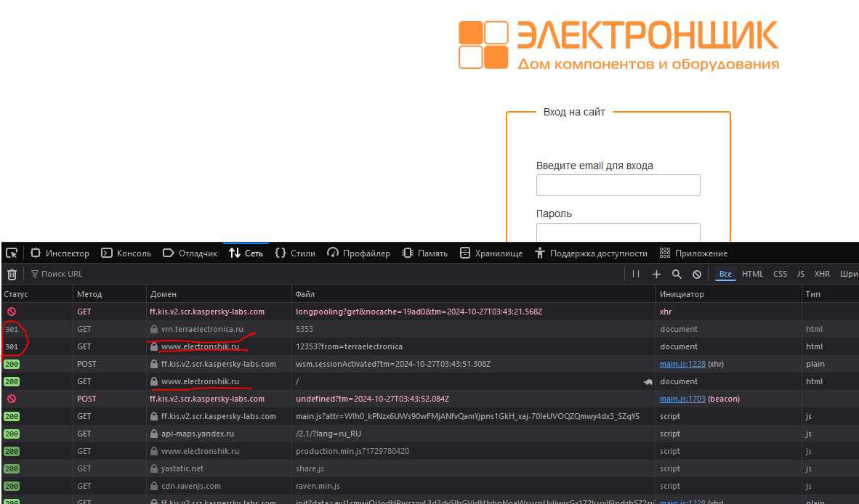Click blocked icon on undefined?tm POST row
The height and width of the screenshot is (504, 859).
click(12, 399)
